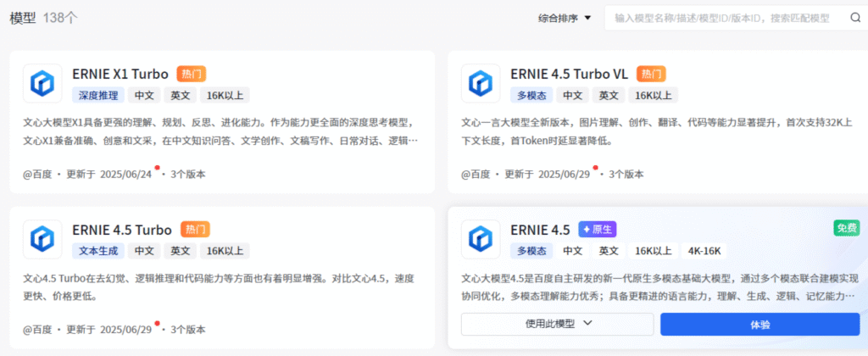Click the search magnifier icon
Viewport: 868px width, 356px height.
pos(855,18)
